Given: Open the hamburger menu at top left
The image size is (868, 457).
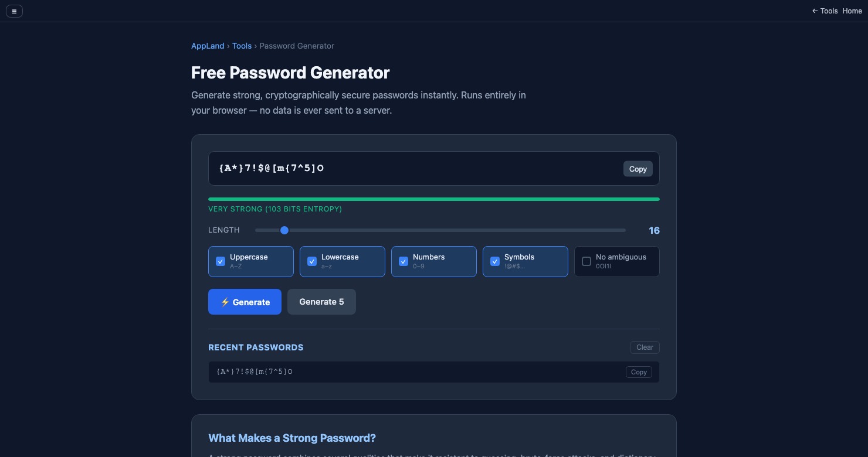Looking at the screenshot, I should [14, 11].
